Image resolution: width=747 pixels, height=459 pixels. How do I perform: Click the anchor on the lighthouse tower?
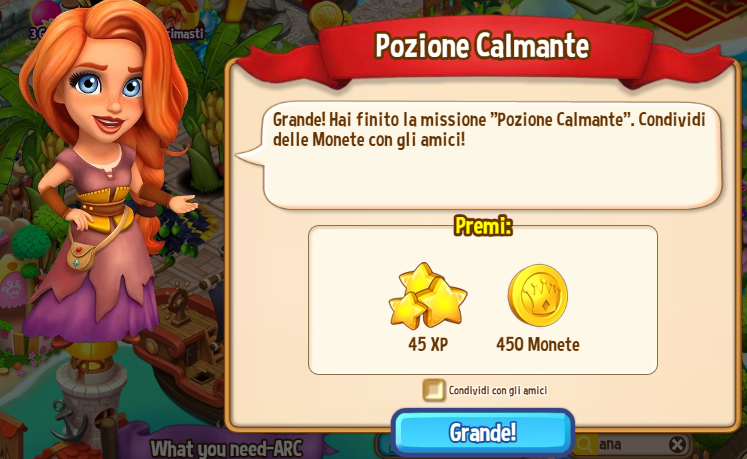point(68,420)
